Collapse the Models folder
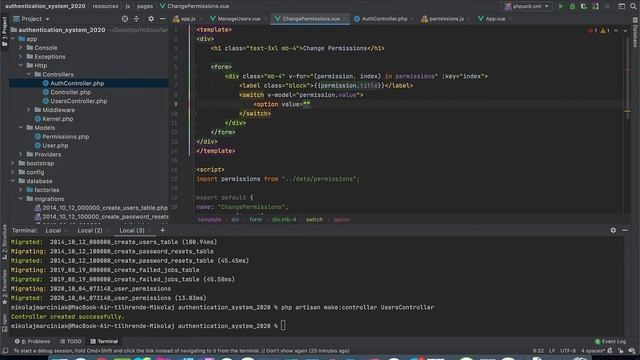Image resolution: width=640 pixels, height=360 pixels. [x=21, y=128]
